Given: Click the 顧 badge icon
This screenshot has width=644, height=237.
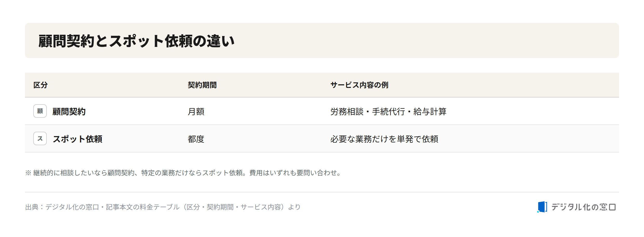Looking at the screenshot, I should [40, 111].
